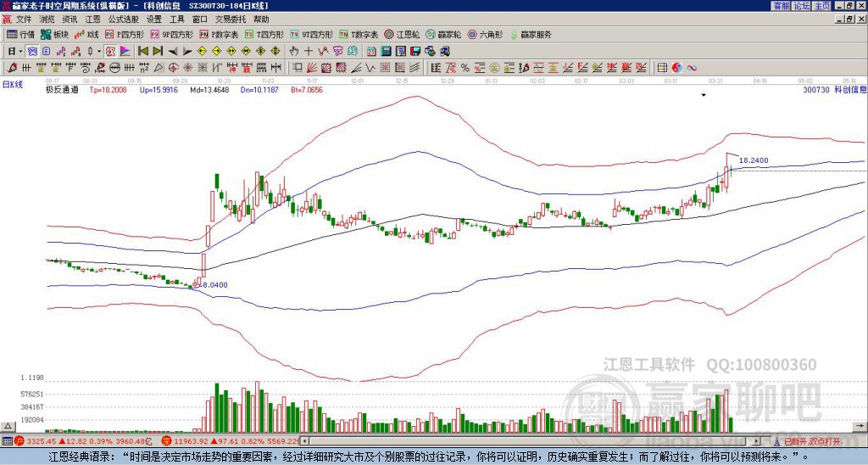Click the yin-yang taiji icon
868x465 pixels.
tap(676, 68)
